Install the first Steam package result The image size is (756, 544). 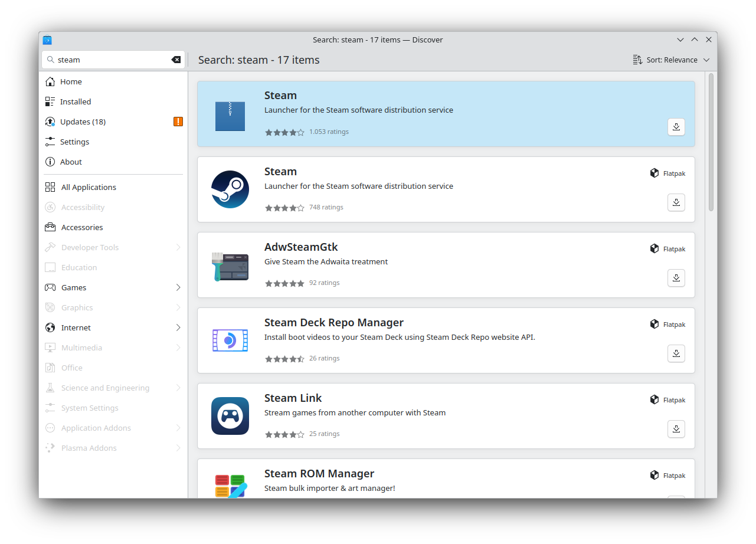tap(676, 127)
